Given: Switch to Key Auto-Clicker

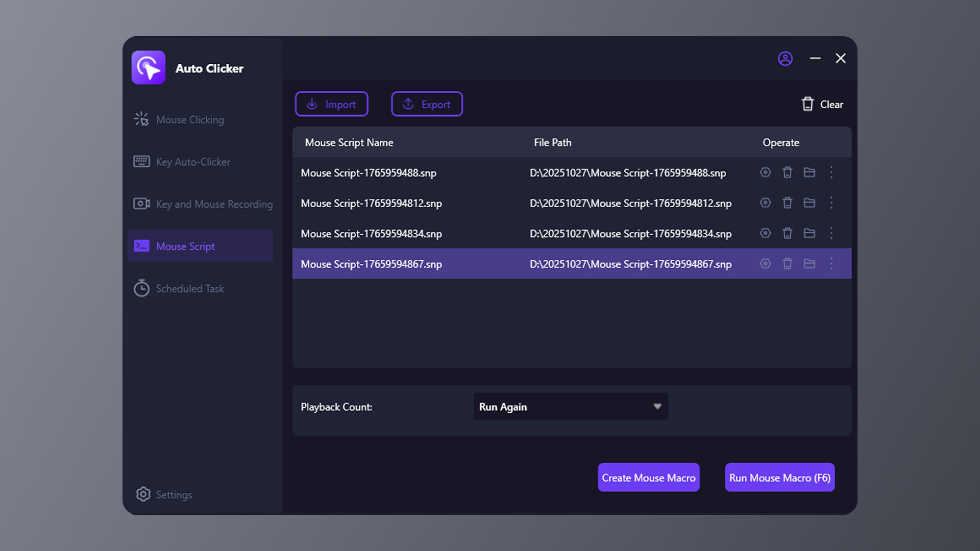Looking at the screenshot, I should [192, 162].
